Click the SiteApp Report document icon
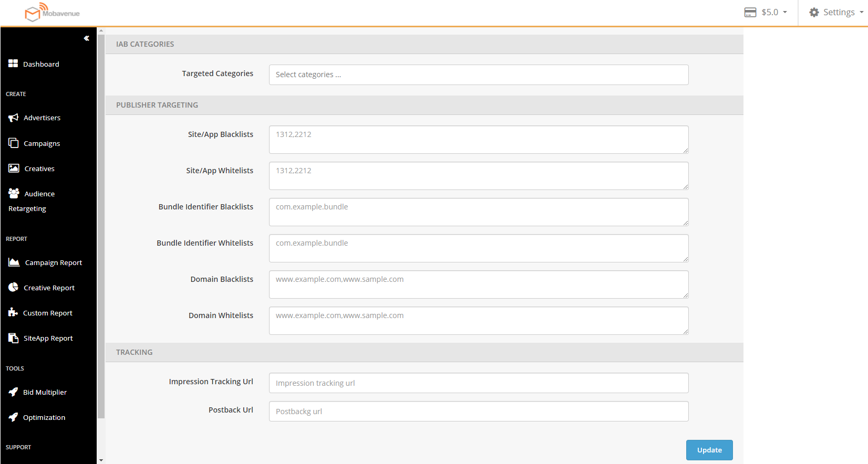 (x=14, y=338)
